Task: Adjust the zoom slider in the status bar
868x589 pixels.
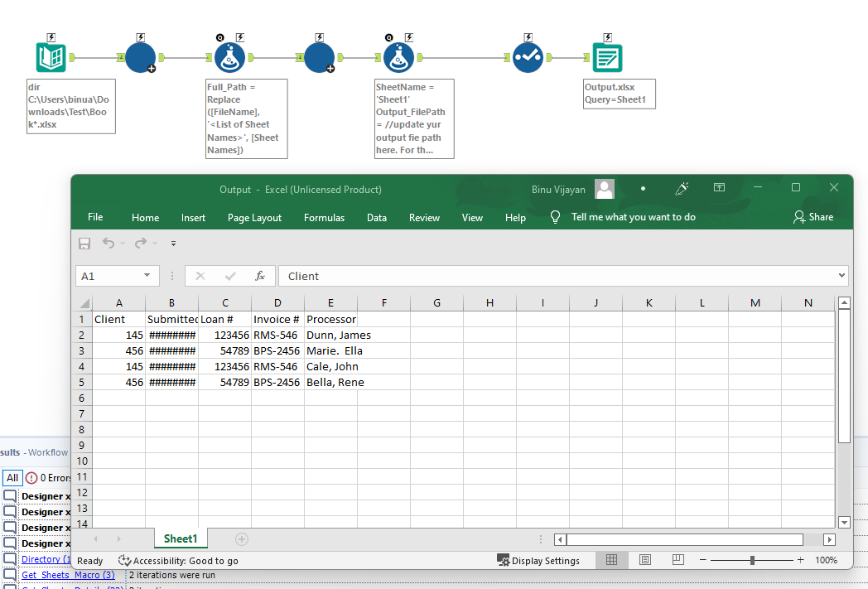Action: (752, 560)
